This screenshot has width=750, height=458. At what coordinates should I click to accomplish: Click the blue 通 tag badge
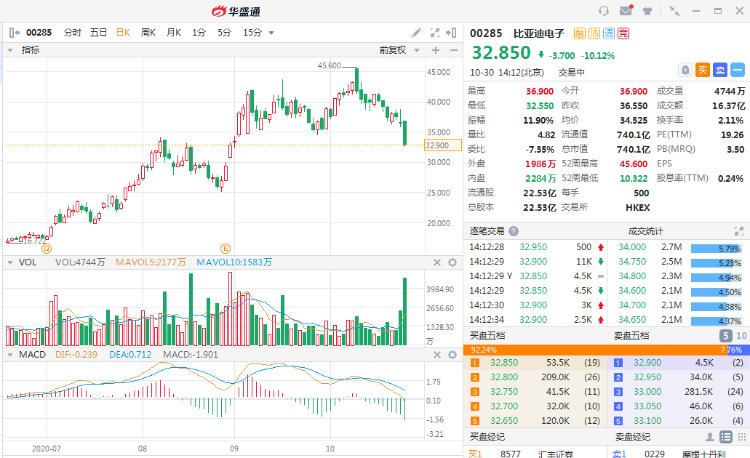[x=609, y=33]
